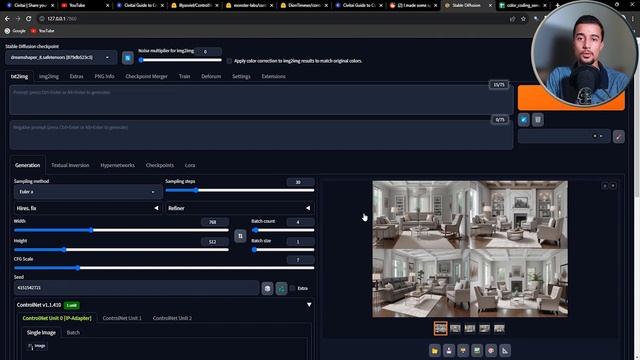This screenshot has height=360, width=640.
Task: Swap width and height values
Action: pyautogui.click(x=240, y=236)
